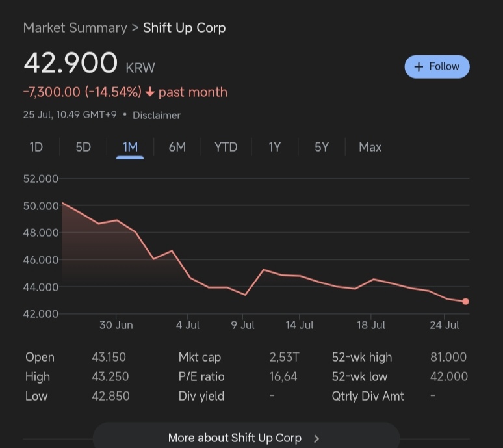Click the 30 Jun axis label

pyautogui.click(x=116, y=325)
